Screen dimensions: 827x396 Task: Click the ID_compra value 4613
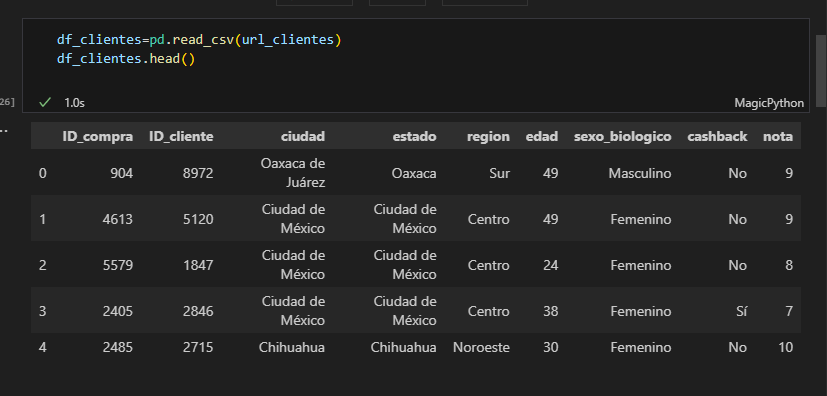[118, 219]
